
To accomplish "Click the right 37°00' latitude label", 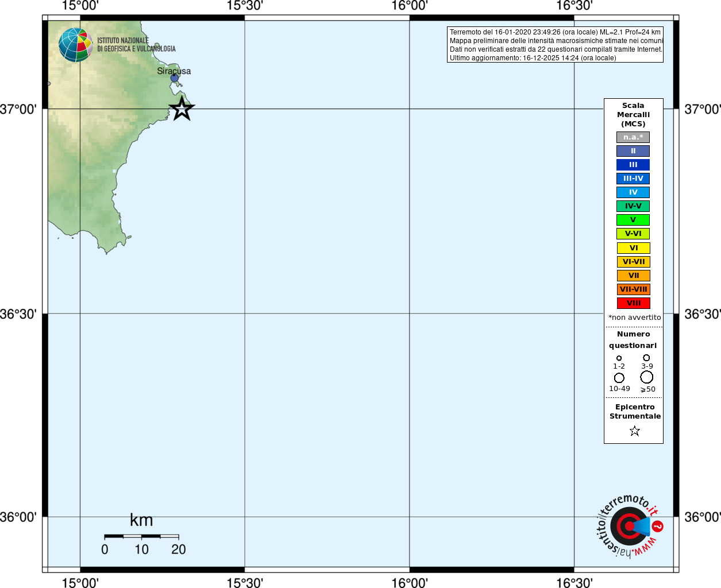I will pos(703,109).
